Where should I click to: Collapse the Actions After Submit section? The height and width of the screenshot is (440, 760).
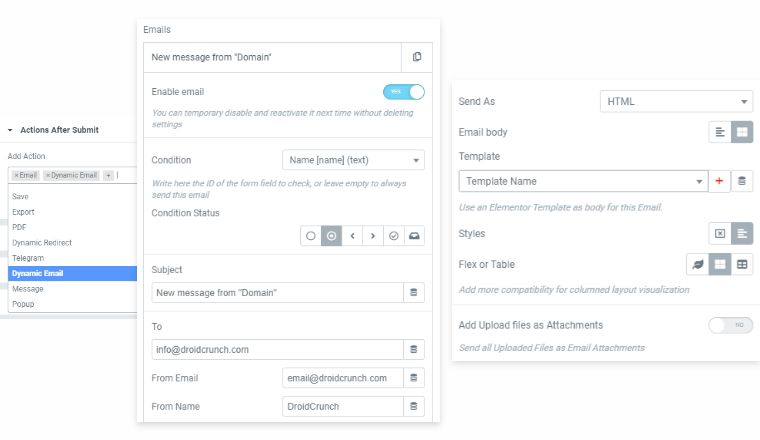coord(10,130)
